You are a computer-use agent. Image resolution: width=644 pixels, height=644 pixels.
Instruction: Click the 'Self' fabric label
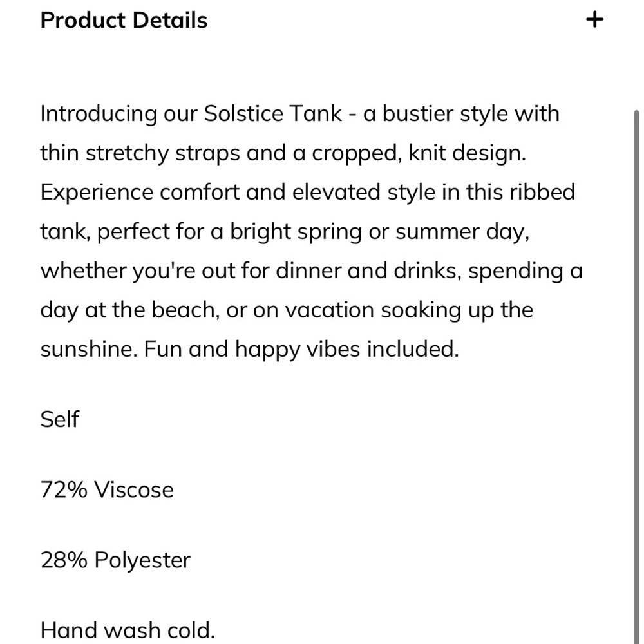tap(59, 419)
